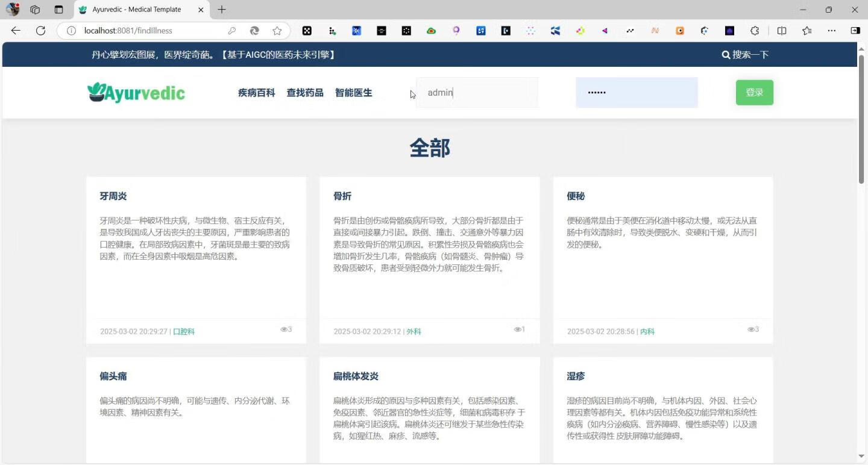This screenshot has width=868, height=465.
Task: Click the green 登录 button
Action: (x=755, y=92)
